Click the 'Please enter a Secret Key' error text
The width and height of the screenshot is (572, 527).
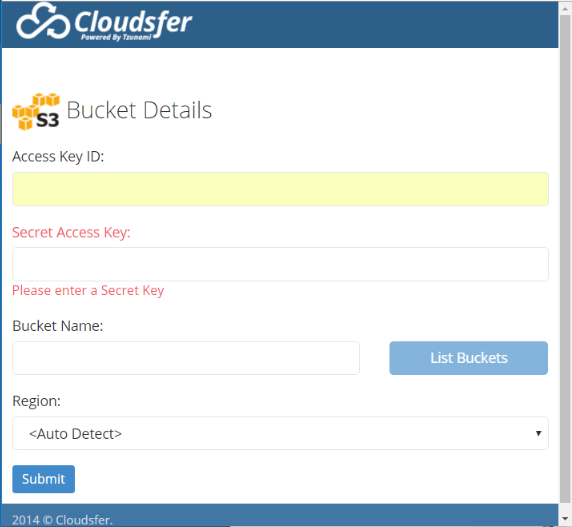click(88, 291)
